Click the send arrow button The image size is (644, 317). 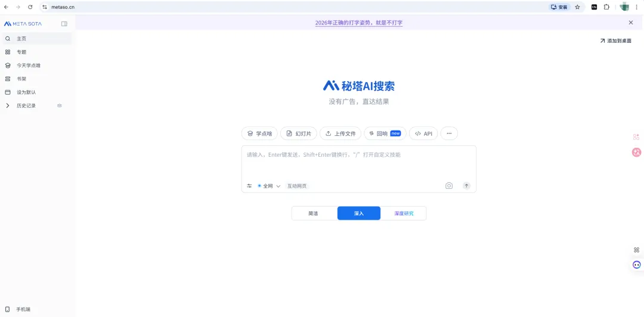(x=466, y=185)
